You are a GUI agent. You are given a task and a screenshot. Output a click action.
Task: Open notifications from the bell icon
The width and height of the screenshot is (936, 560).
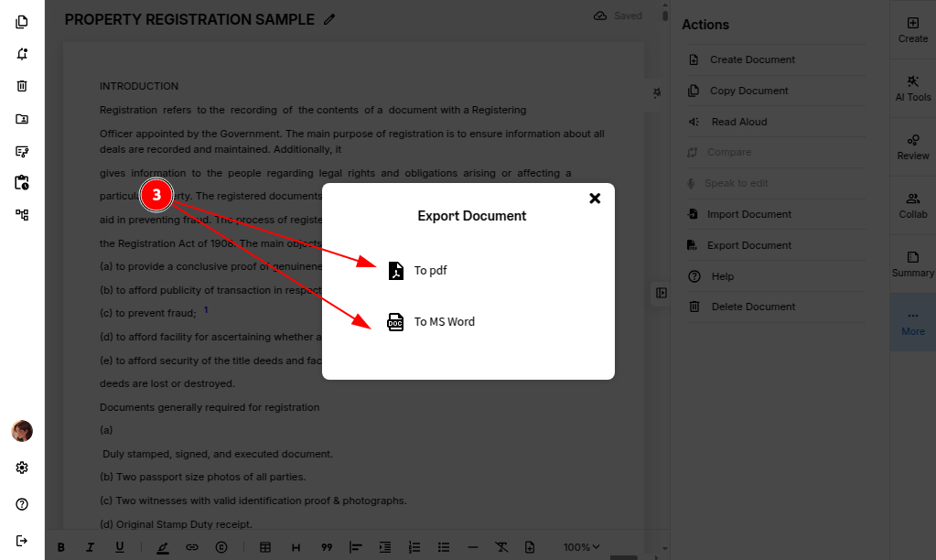pos(22,54)
